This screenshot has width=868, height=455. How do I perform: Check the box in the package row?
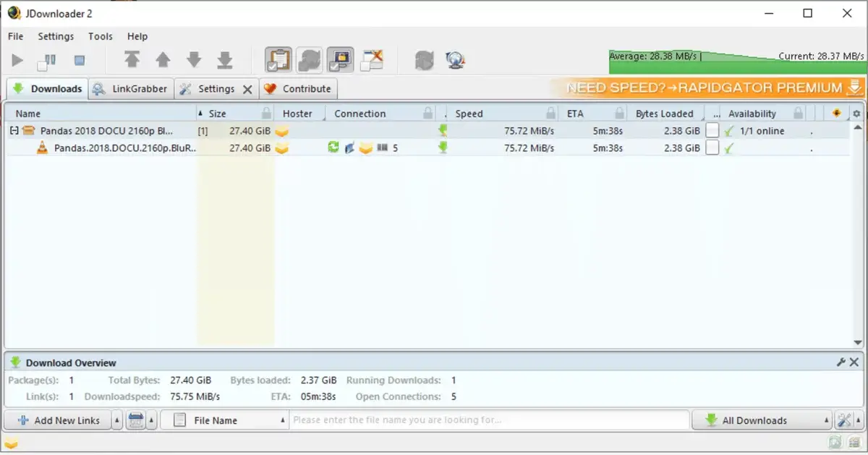tap(712, 131)
